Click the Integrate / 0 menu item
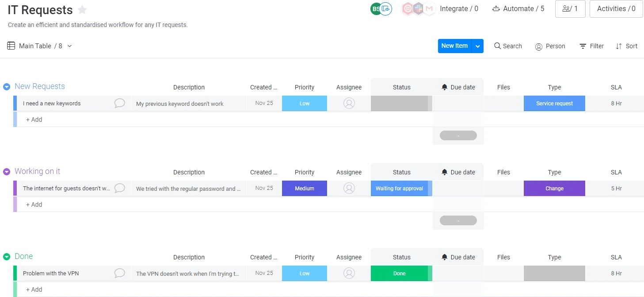644x297 pixels. pyautogui.click(x=459, y=8)
